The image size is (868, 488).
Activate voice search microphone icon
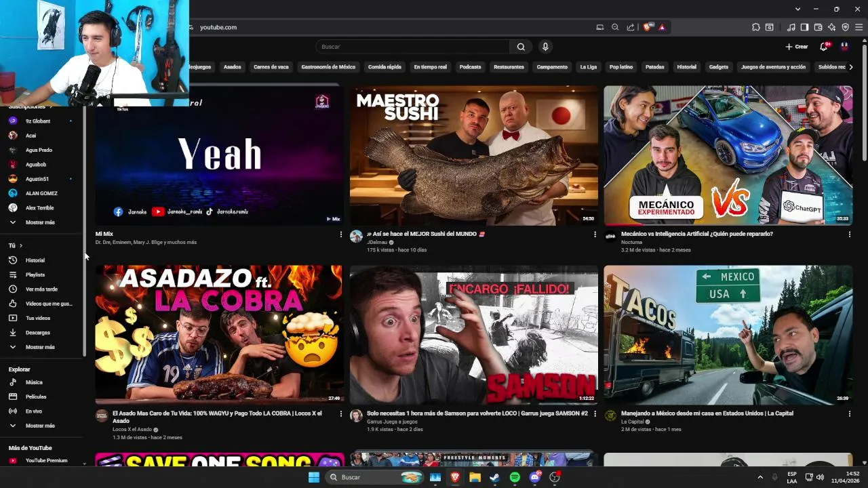[545, 47]
